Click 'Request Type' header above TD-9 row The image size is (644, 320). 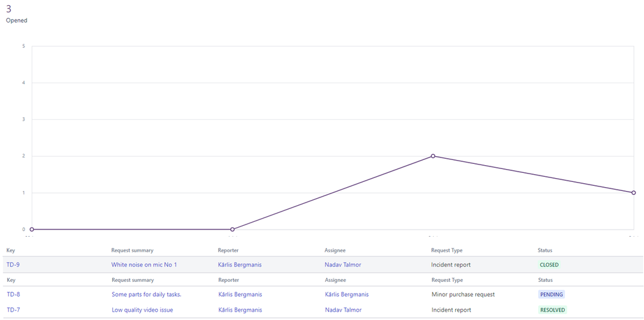coord(447,250)
